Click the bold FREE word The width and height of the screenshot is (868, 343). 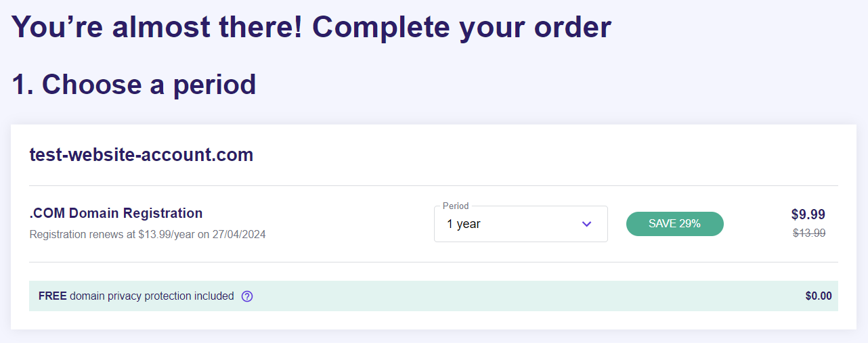click(52, 296)
